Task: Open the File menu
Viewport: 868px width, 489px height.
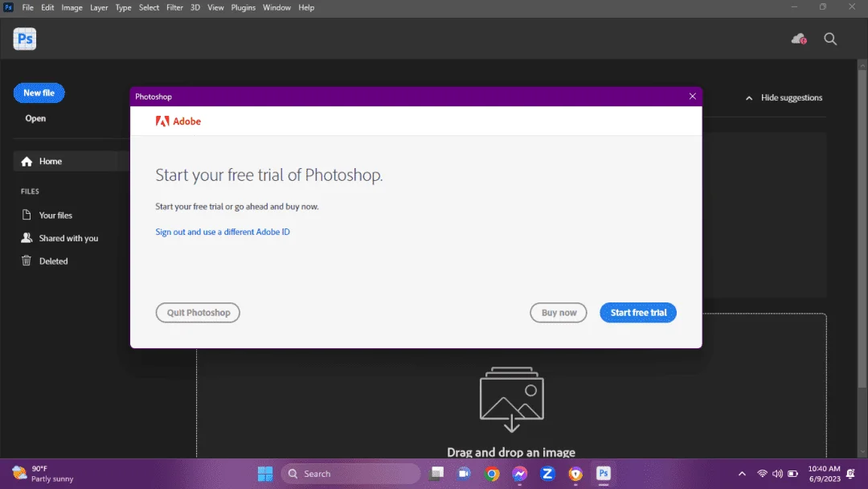Action: [27, 8]
